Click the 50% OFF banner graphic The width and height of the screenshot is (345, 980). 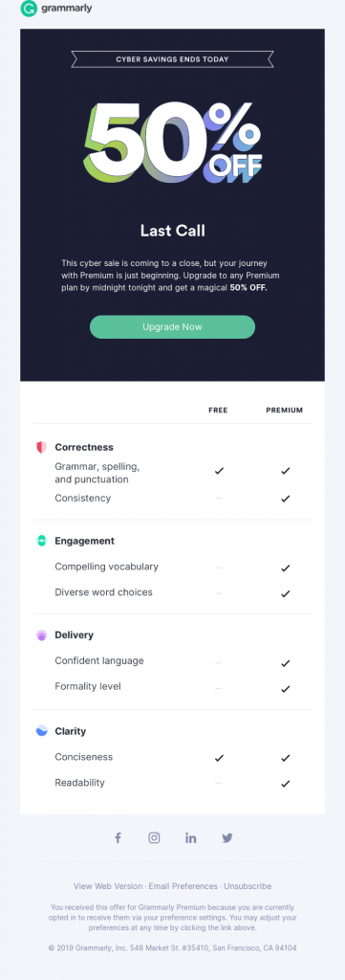click(x=173, y=142)
